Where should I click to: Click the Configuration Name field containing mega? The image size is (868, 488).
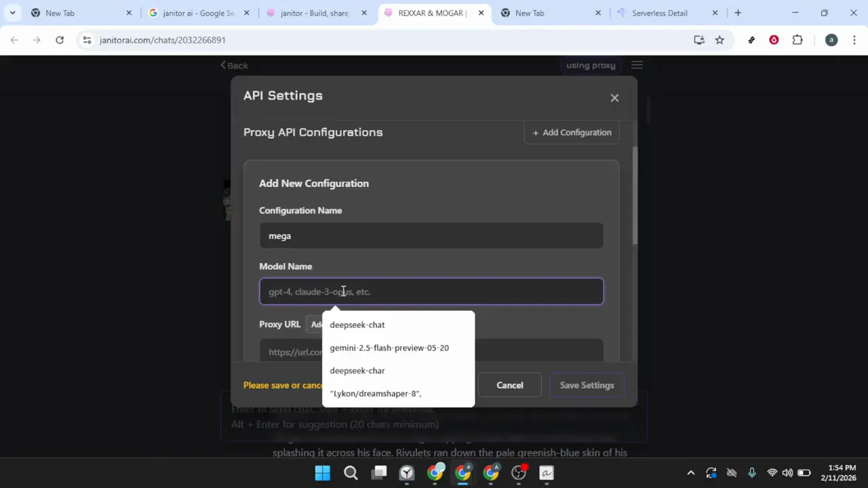(431, 236)
